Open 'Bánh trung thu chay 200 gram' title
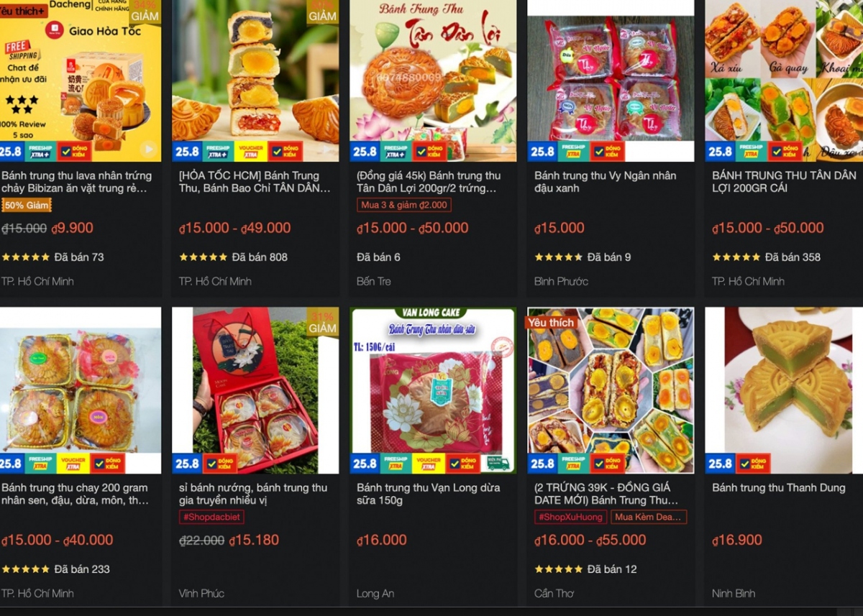Viewport: 863px width, 616px height. (x=76, y=494)
